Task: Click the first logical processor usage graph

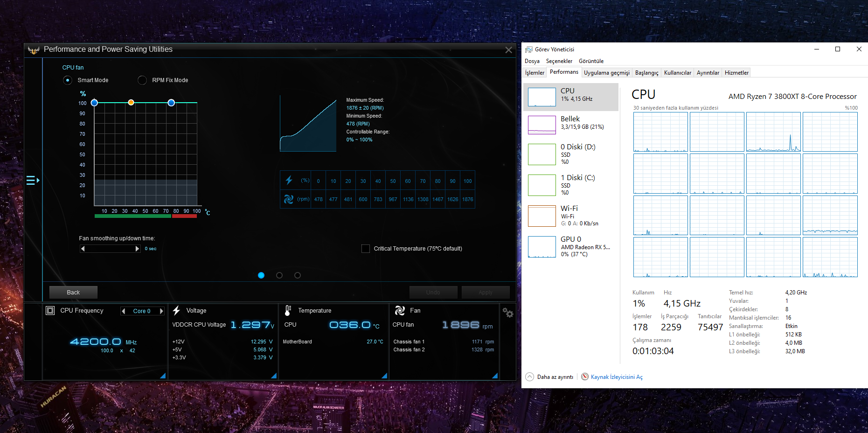Action: click(x=660, y=132)
